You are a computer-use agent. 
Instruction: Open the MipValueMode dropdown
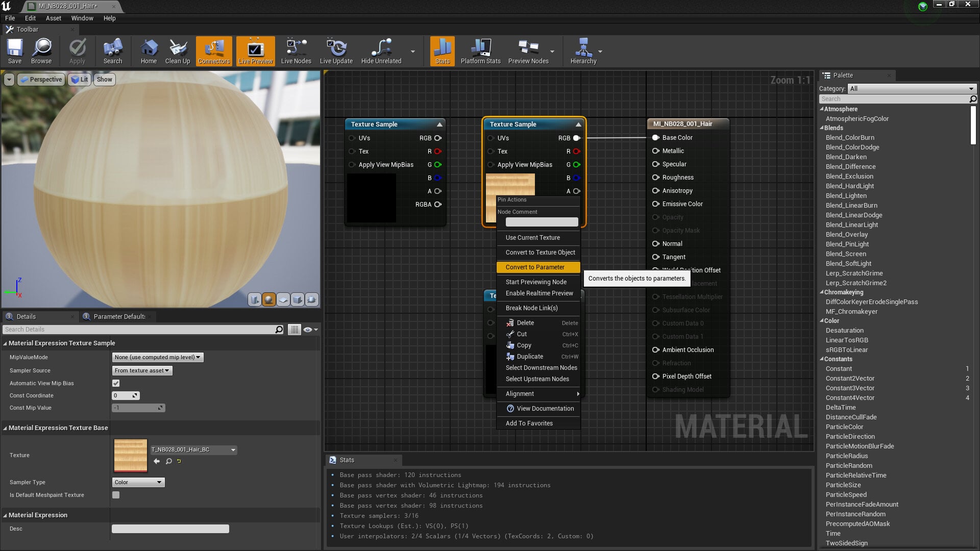(x=158, y=357)
